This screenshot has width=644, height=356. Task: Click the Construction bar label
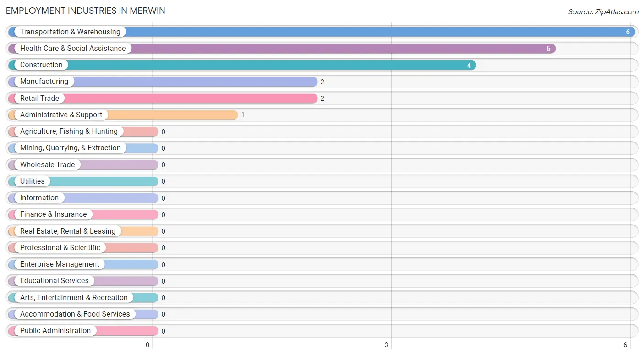(x=41, y=65)
